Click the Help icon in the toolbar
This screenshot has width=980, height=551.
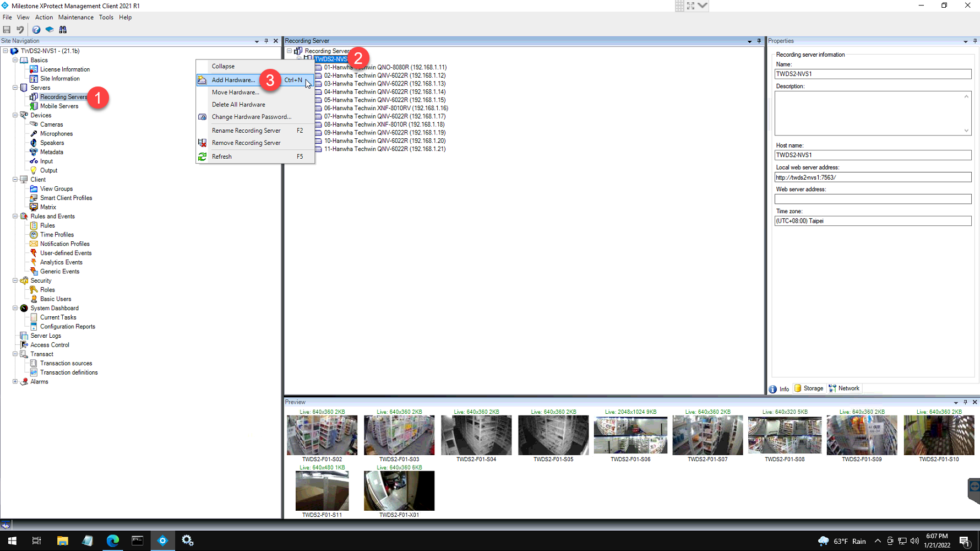pos(36,30)
